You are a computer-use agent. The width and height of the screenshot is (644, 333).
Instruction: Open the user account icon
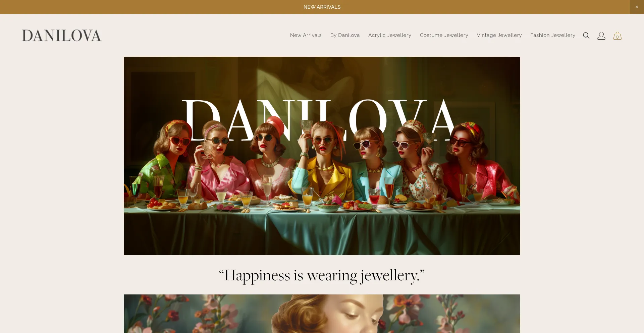[601, 36]
